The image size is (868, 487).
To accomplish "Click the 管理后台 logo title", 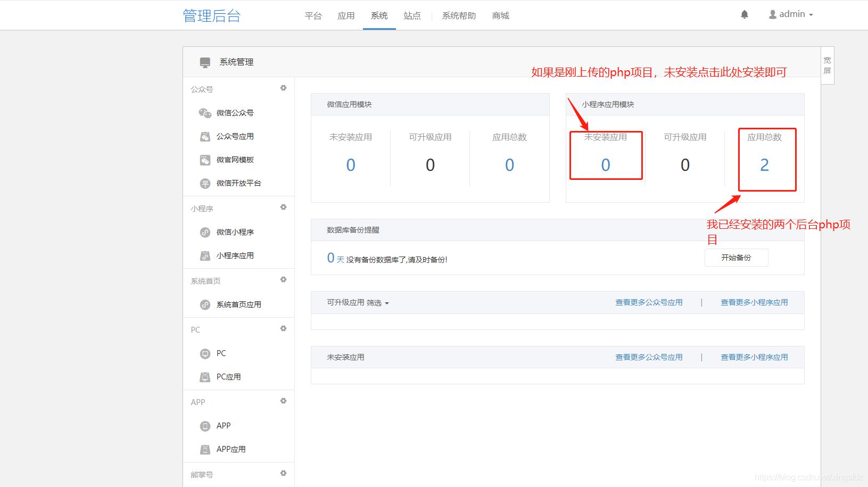I will click(x=211, y=16).
